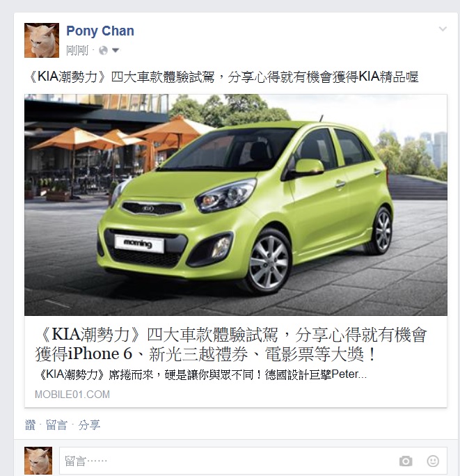
Task: Focus the 留言 comment input field
Action: (253, 461)
